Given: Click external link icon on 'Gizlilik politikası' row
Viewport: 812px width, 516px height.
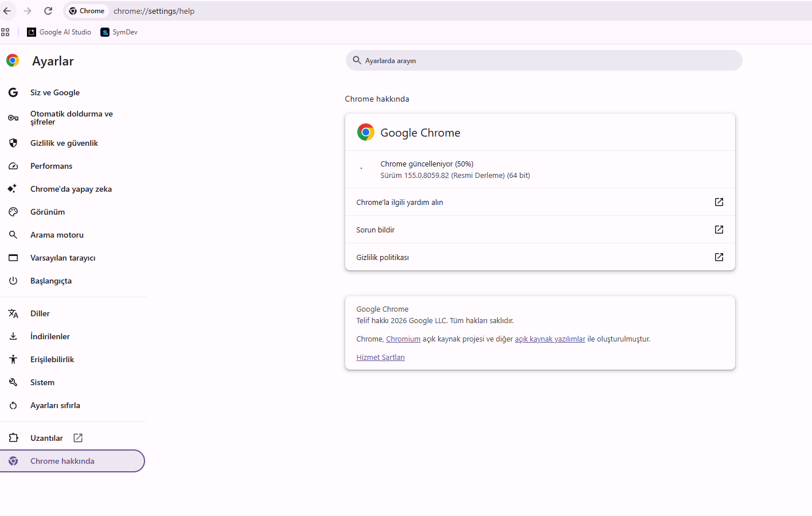Looking at the screenshot, I should [x=719, y=257].
